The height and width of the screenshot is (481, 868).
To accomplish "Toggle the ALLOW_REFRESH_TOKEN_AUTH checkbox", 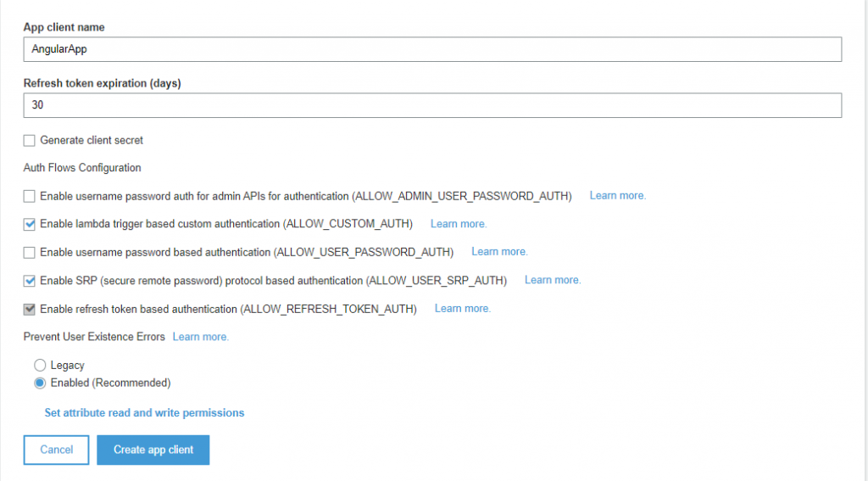I will pyautogui.click(x=30, y=309).
